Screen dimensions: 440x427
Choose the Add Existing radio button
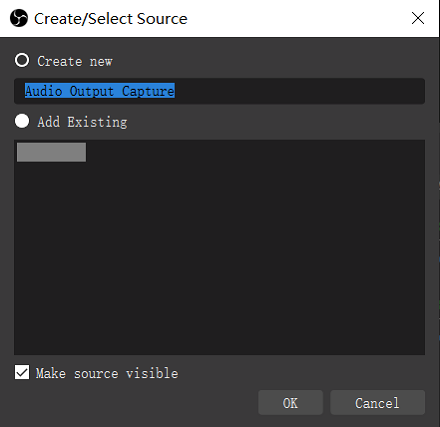22,121
